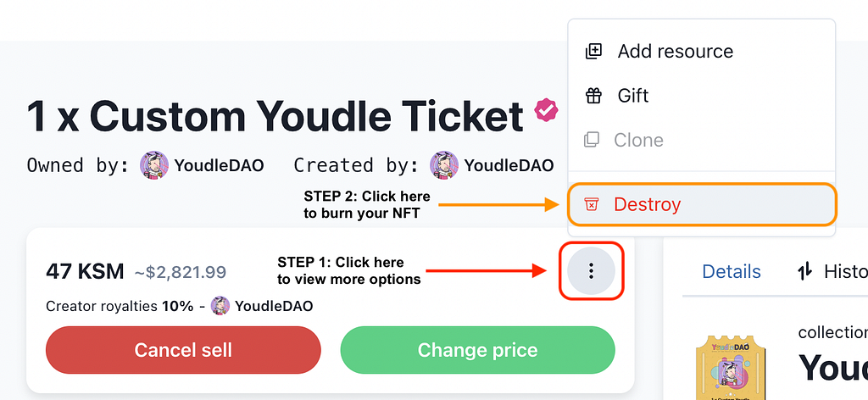Image resolution: width=868 pixels, height=400 pixels.
Task: Click the Clone copy icon
Action: [591, 140]
